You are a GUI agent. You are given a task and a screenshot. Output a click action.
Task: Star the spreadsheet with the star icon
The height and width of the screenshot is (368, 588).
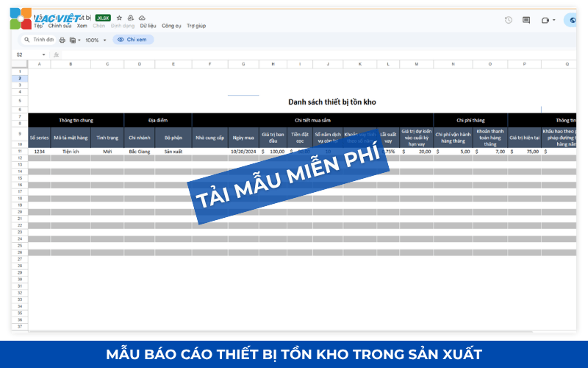coord(119,18)
